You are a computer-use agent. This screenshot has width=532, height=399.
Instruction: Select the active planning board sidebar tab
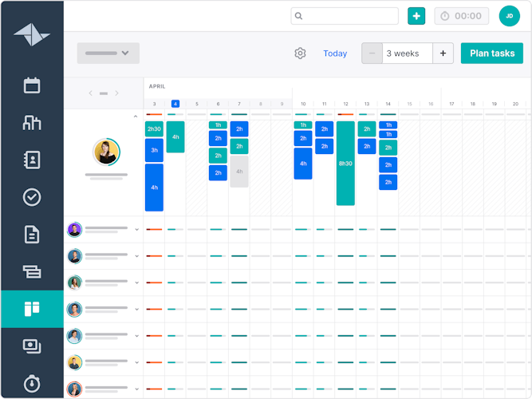pyautogui.click(x=32, y=309)
